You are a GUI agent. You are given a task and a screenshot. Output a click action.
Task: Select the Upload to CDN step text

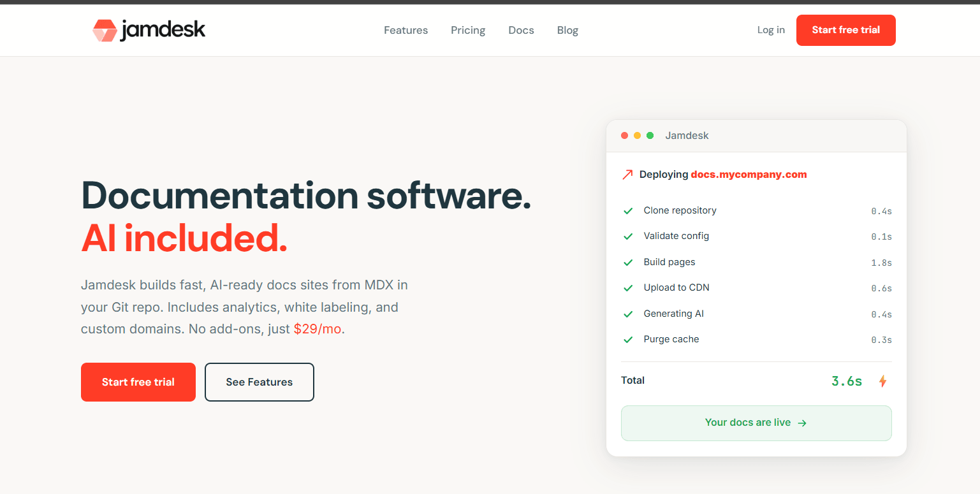pyautogui.click(x=676, y=287)
